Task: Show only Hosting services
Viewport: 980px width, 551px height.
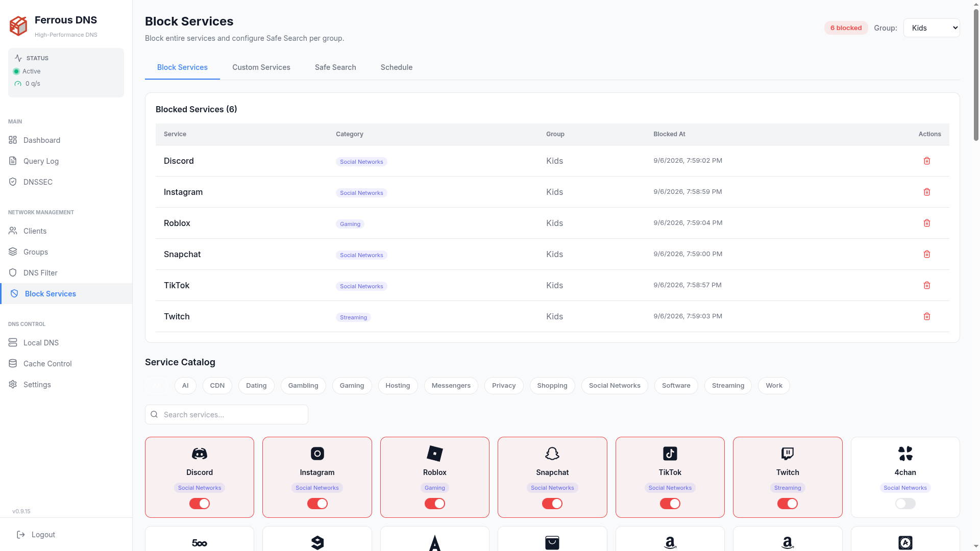Action: pyautogui.click(x=398, y=386)
